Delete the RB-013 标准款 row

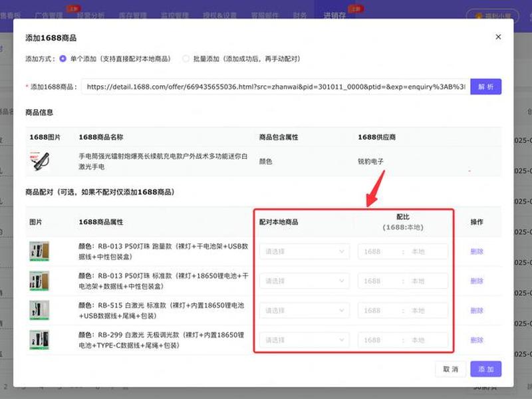pos(477,281)
